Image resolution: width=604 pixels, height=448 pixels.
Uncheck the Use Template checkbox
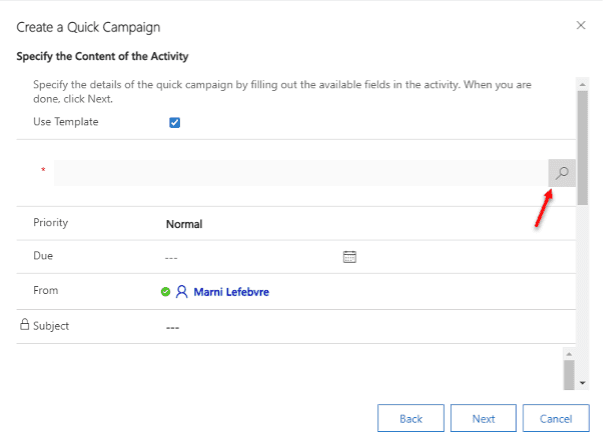[x=174, y=123]
